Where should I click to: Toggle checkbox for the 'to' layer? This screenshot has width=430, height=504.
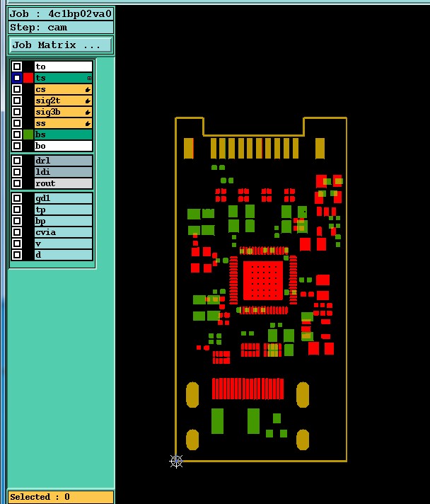(17, 67)
